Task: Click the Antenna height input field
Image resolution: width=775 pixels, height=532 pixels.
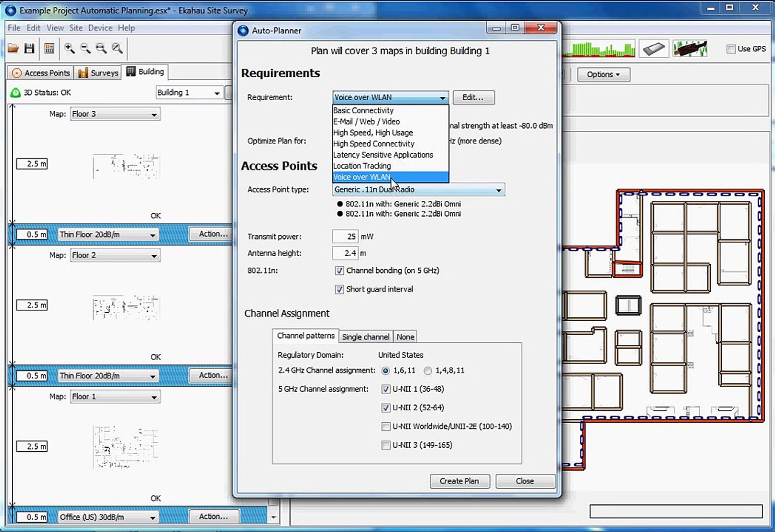Action: coord(345,254)
